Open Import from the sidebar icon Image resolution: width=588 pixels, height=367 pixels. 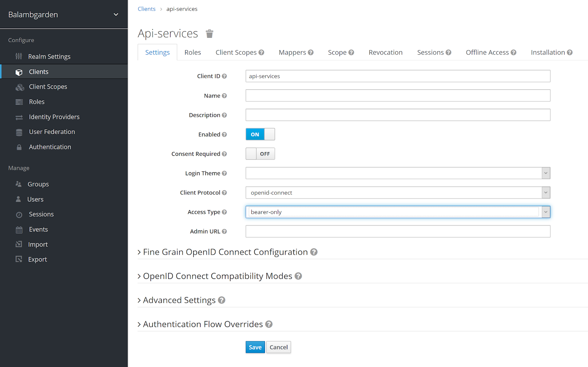(19, 244)
